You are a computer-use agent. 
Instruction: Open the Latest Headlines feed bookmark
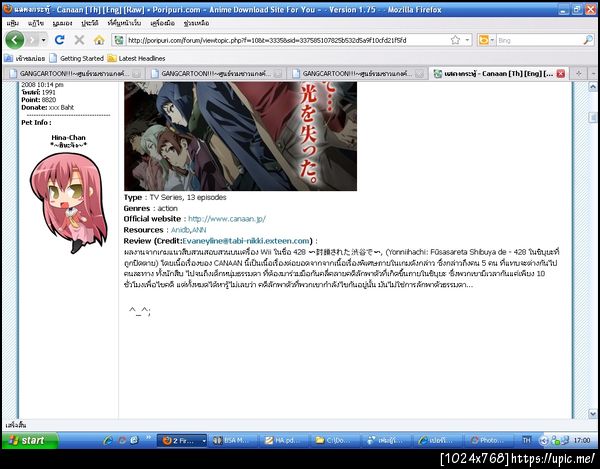137,58
